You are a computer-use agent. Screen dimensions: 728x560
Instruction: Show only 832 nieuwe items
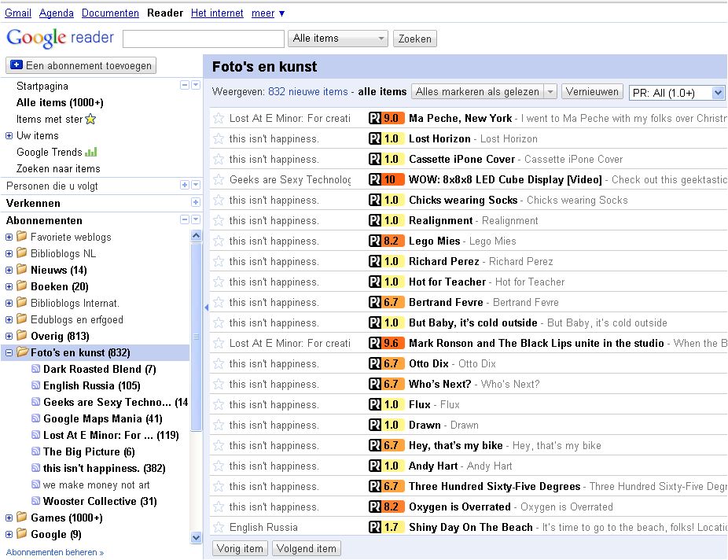(x=308, y=91)
